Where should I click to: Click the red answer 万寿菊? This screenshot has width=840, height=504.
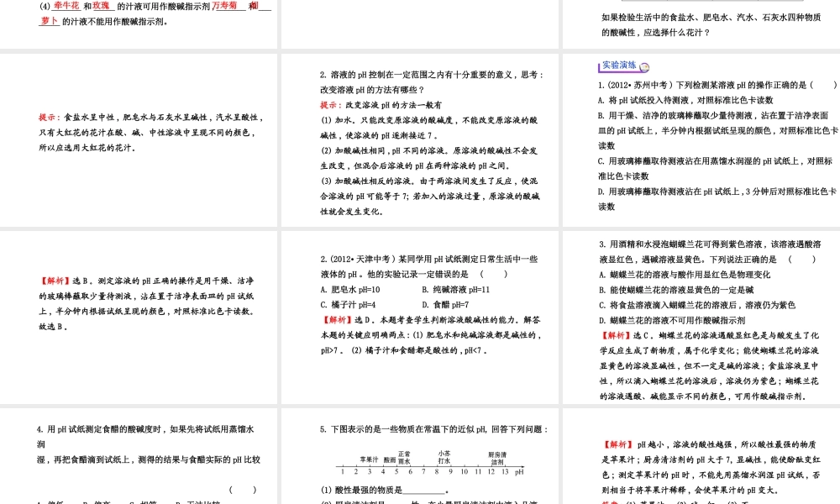pos(224,6)
